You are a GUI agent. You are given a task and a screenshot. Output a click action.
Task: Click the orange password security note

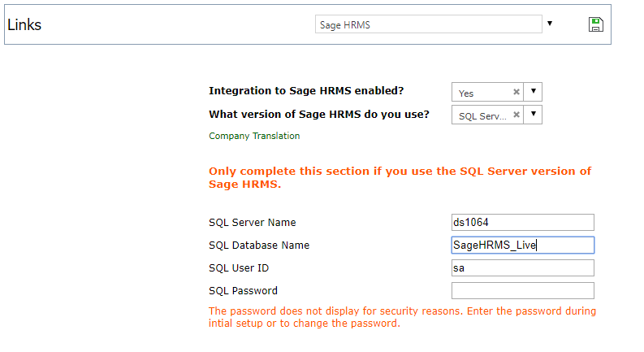point(402,317)
